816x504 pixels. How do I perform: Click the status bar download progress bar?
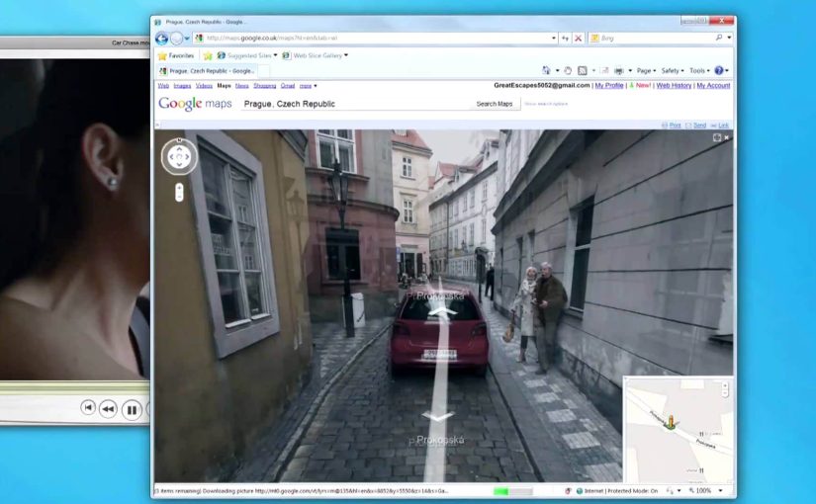[513, 491]
